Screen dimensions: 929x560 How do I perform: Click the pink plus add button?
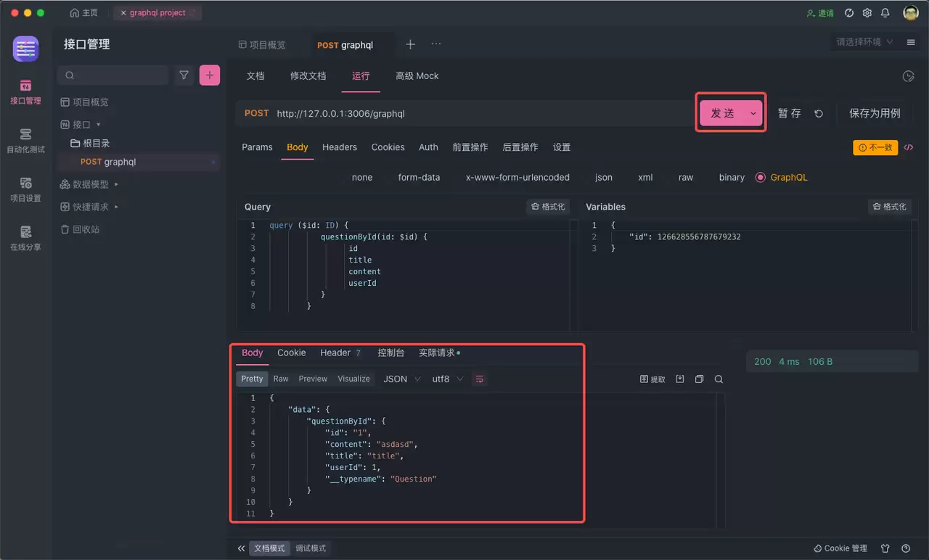click(x=210, y=75)
